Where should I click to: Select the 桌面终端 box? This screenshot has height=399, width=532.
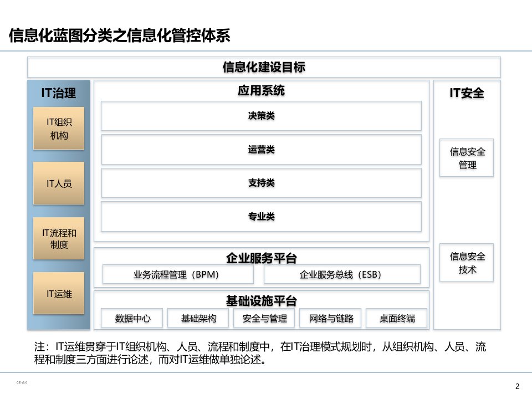tap(396, 318)
